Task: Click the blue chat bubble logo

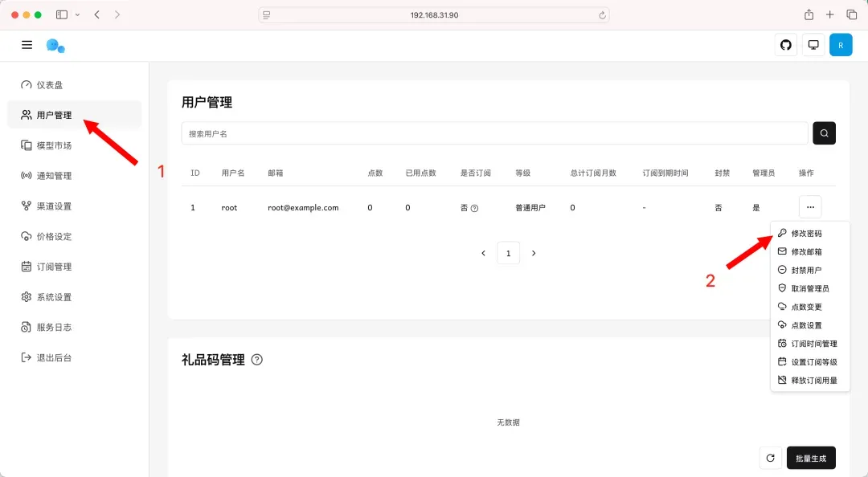Action: (x=55, y=46)
